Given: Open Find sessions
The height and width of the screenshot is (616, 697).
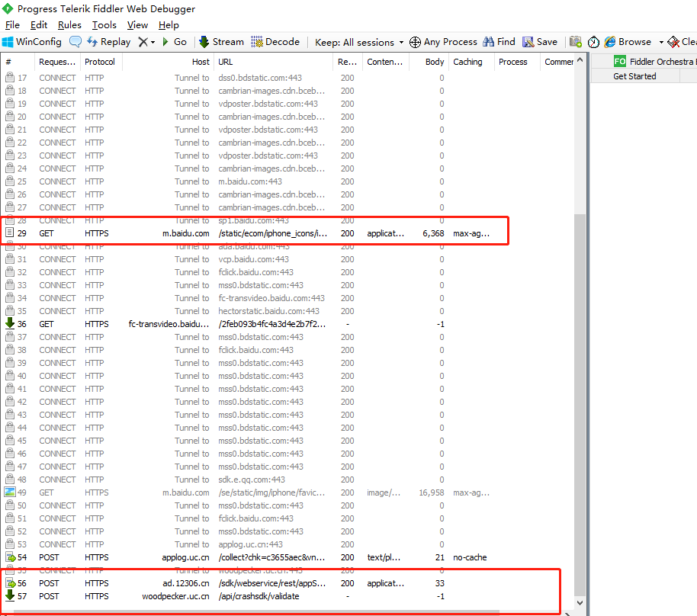Looking at the screenshot, I should (499, 42).
